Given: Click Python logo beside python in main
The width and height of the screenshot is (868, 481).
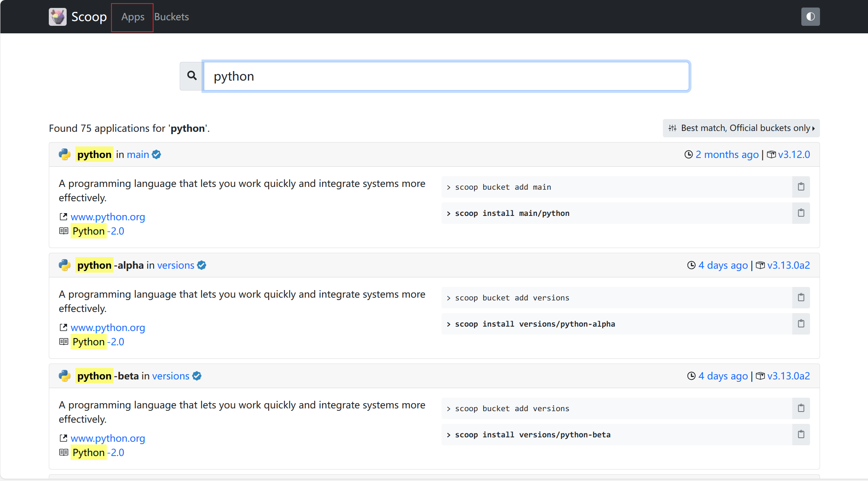Looking at the screenshot, I should [65, 154].
